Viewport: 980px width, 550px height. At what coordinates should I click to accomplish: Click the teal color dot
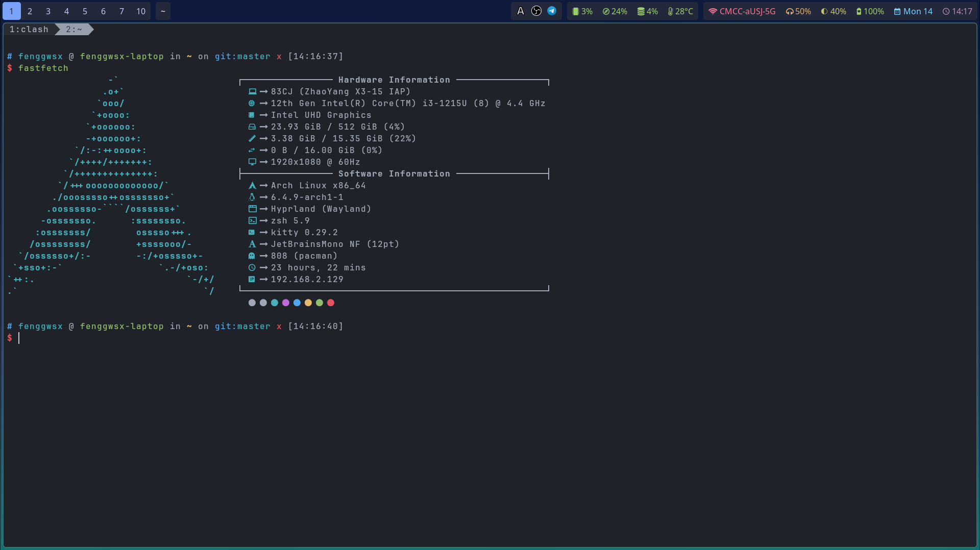(x=275, y=303)
